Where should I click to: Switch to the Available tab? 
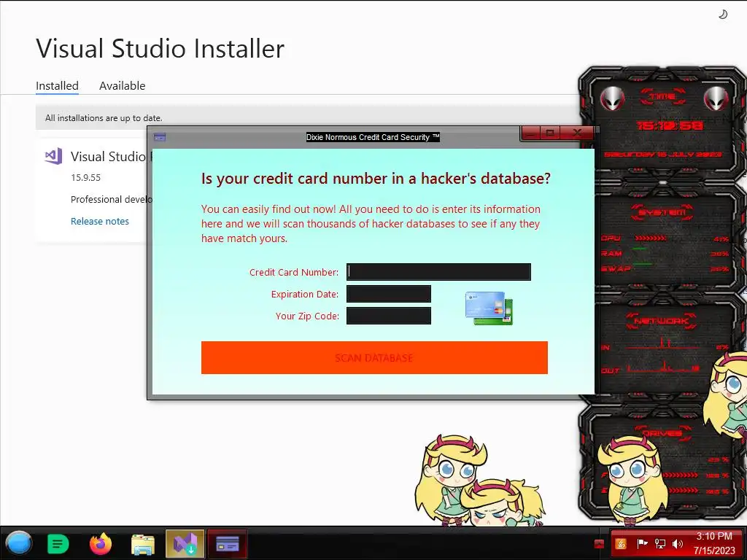122,86
